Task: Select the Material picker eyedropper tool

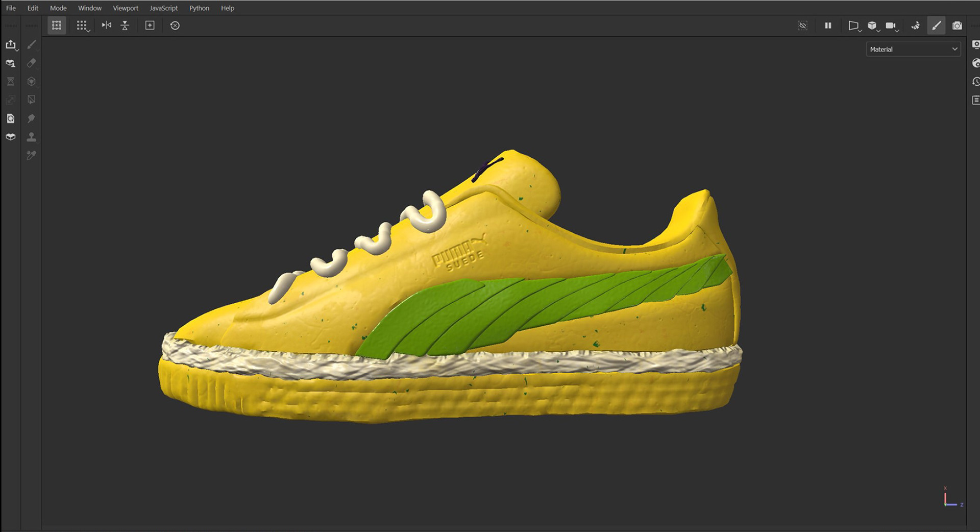Action: coord(32,155)
